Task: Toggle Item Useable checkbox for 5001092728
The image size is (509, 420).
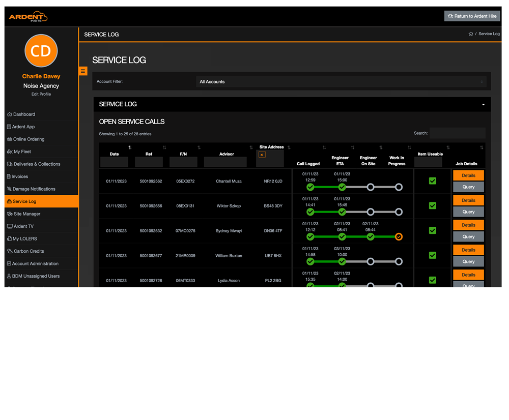Action: [x=432, y=280]
